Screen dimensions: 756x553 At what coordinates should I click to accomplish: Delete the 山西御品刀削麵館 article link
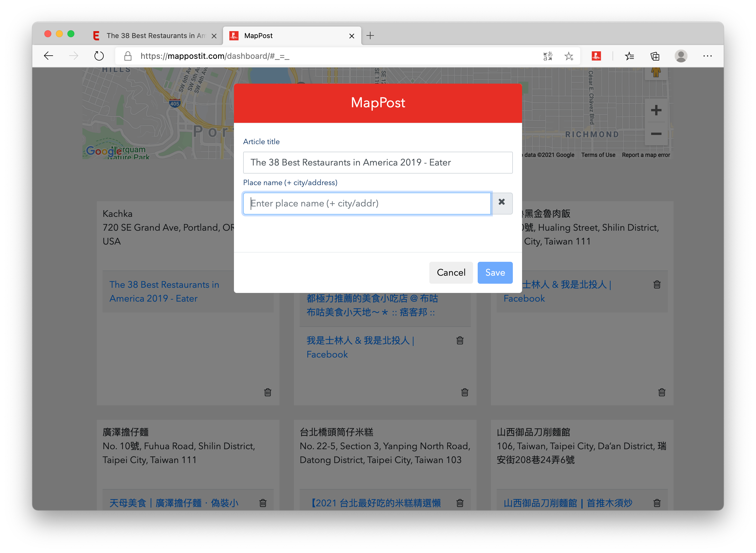(x=657, y=503)
